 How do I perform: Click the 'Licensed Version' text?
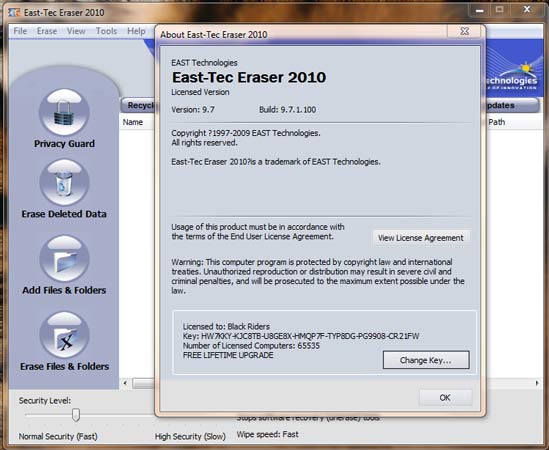200,92
